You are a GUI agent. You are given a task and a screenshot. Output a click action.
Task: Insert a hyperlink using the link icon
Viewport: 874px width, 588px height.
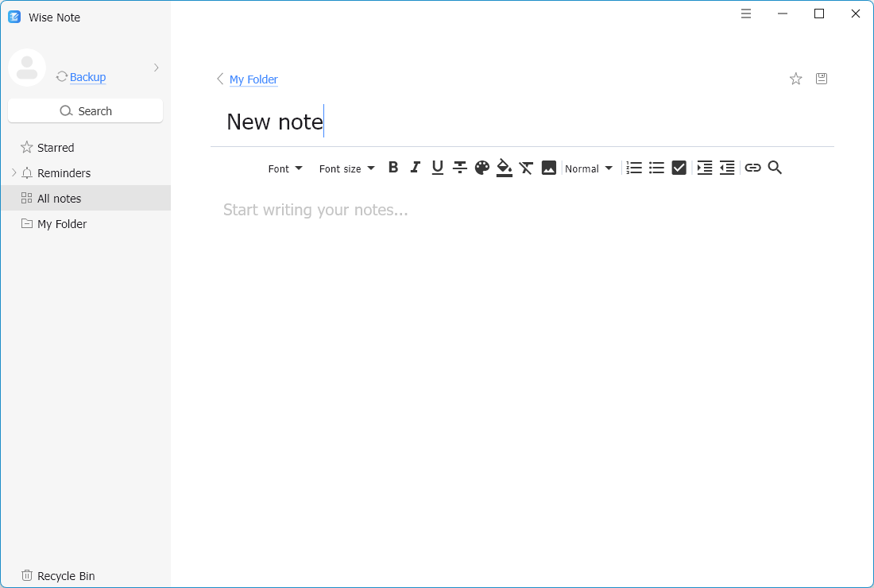[x=752, y=168]
